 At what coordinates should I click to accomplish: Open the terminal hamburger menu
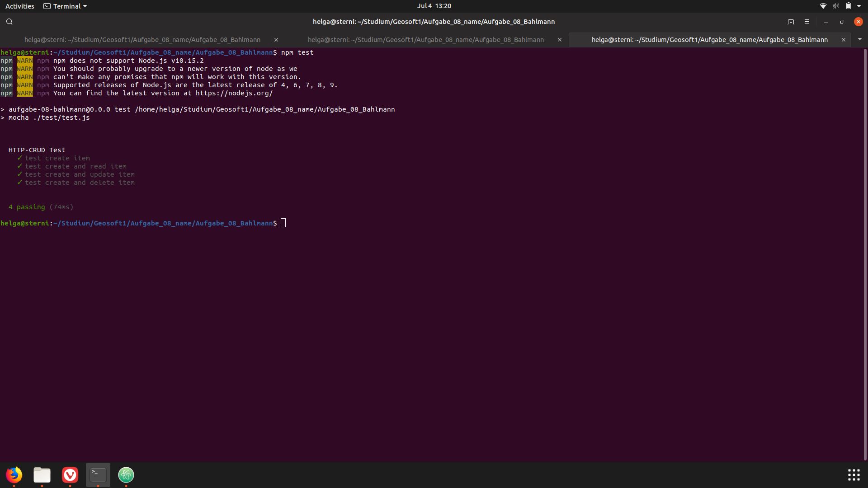tap(807, 22)
